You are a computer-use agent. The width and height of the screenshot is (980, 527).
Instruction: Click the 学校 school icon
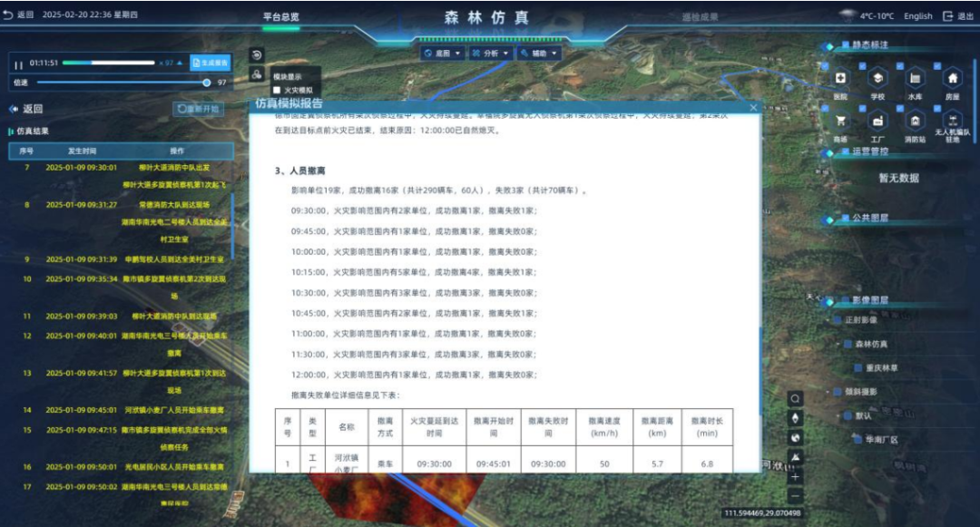(x=877, y=79)
